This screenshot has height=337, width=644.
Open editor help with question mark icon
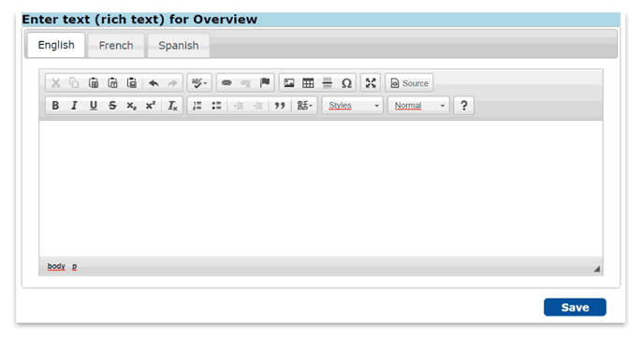tap(463, 106)
